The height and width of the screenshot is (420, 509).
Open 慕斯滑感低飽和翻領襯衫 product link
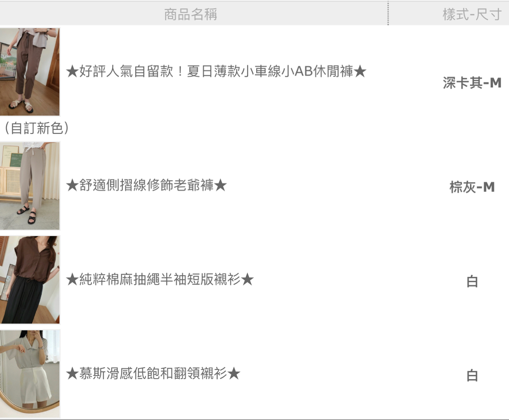click(153, 374)
